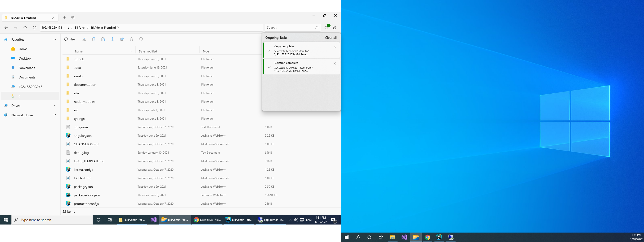The height and width of the screenshot is (242, 644).
Task: Expand the Drives section
Action: (54, 106)
